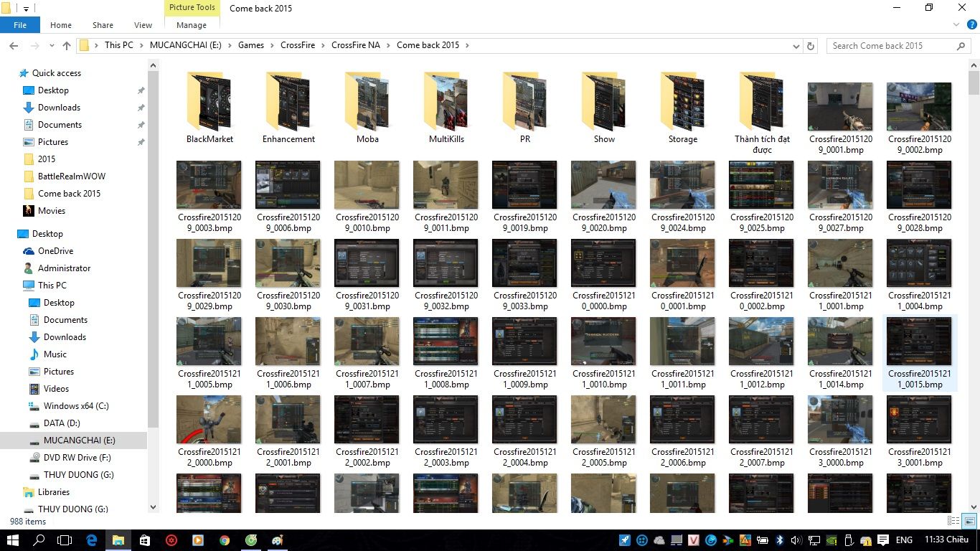The width and height of the screenshot is (980, 551).
Task: Open the volume speaker tray icon
Action: tap(797, 540)
